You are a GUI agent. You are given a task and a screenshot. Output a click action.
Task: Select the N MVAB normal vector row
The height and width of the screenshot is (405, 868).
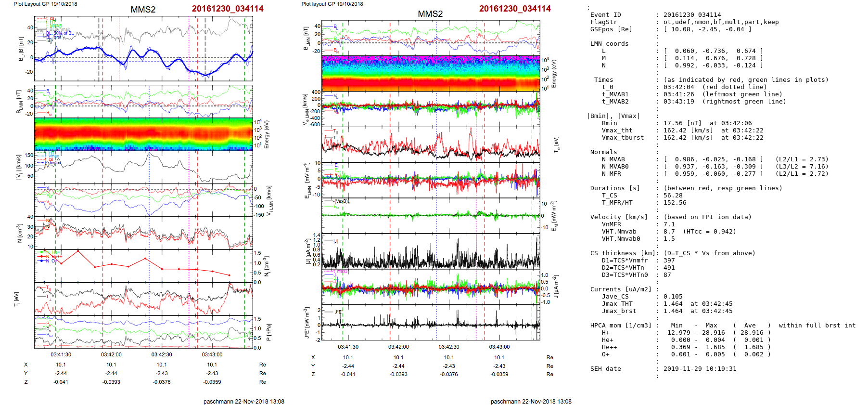(613, 159)
